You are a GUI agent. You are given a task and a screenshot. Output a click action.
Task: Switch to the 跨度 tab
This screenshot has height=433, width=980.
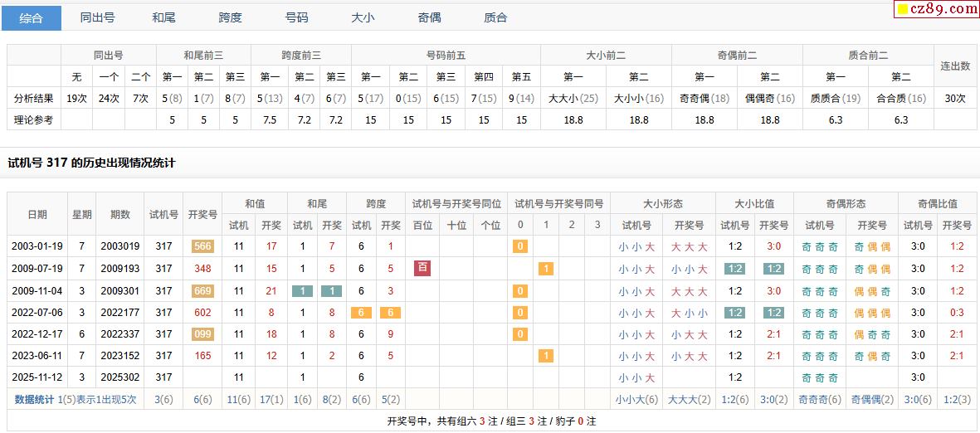point(230,17)
